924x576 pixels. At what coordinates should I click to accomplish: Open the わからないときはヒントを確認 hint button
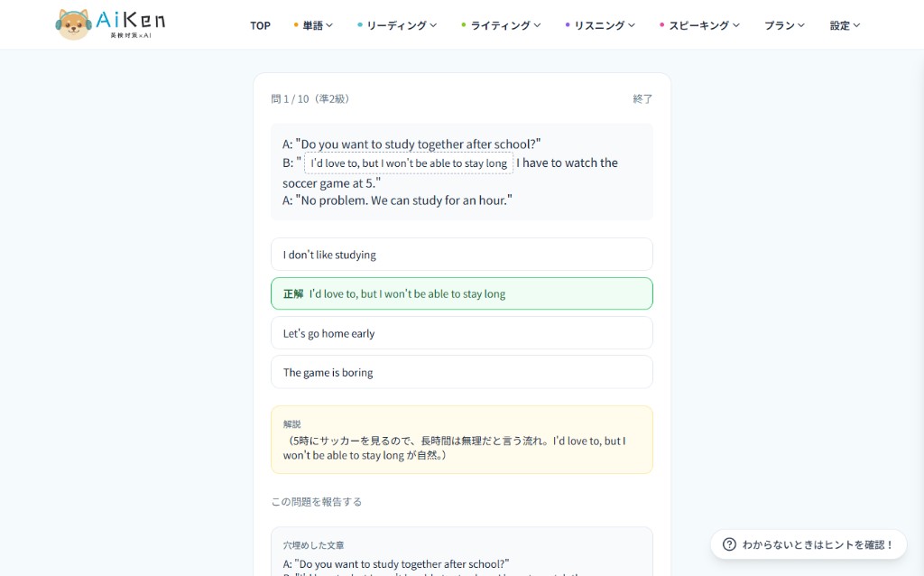pos(808,544)
